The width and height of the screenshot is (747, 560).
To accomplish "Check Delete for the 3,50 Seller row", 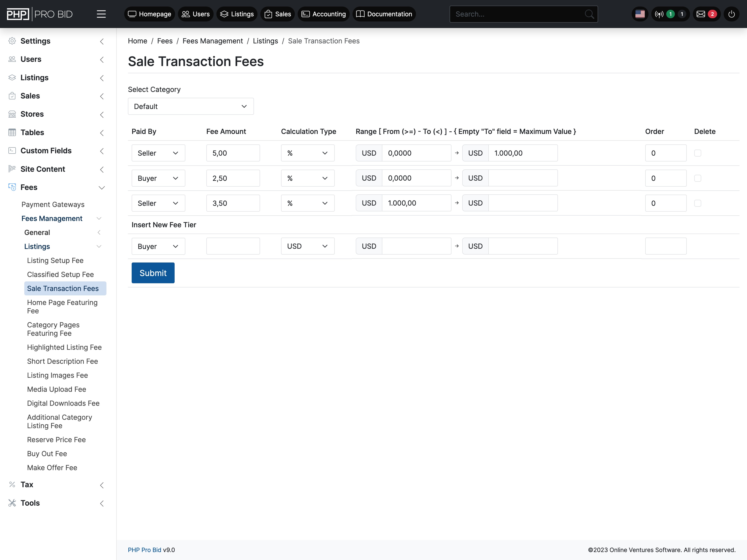I will click(x=698, y=203).
